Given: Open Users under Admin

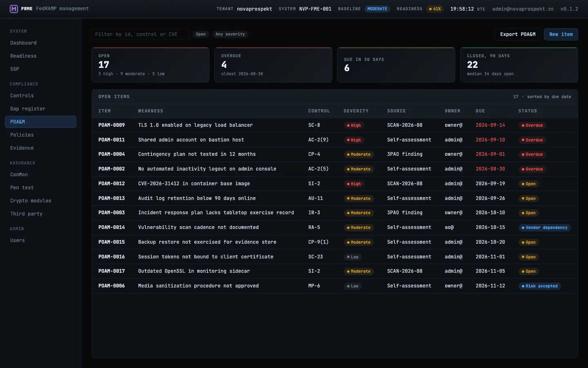Looking at the screenshot, I should 40,240.
